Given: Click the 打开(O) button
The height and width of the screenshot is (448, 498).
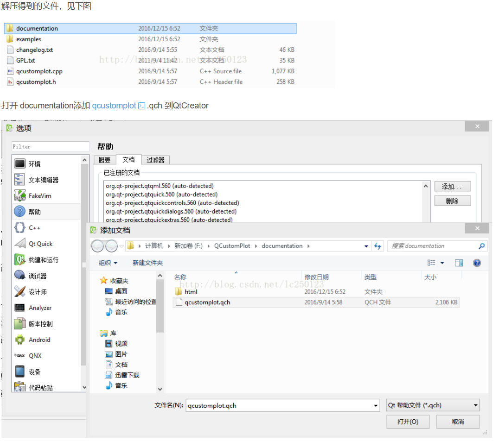Looking at the screenshot, I should [x=408, y=422].
